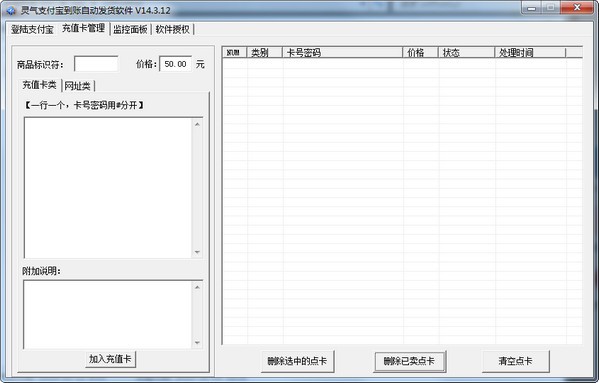Click the 加入充值卡 button
Image resolution: width=599 pixels, height=383 pixels.
(110, 359)
